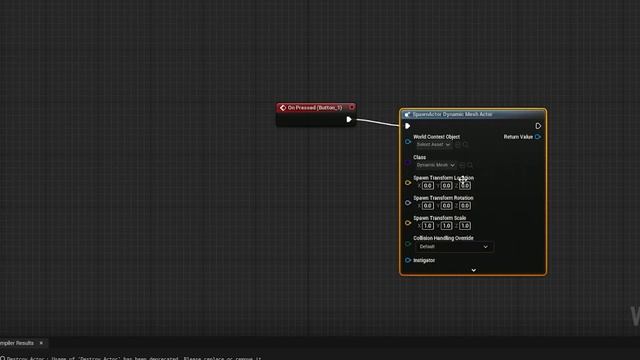Click Spawn Transform Rotation Z value field
The height and width of the screenshot is (360, 640).
pyautogui.click(x=465, y=206)
